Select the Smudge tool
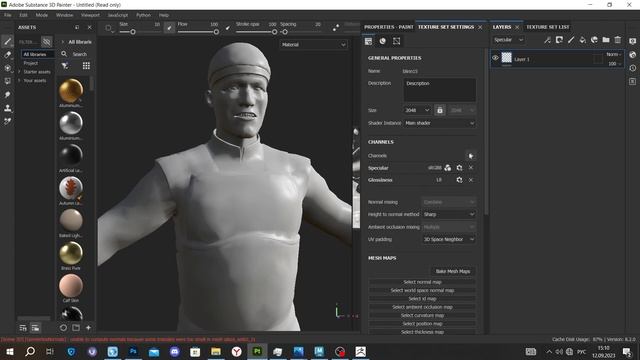Viewport: 640px width, 360px height. coord(7,95)
